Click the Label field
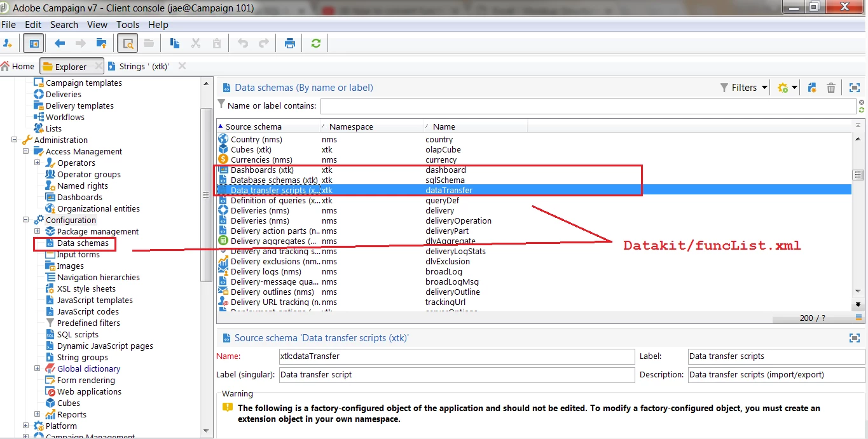The width and height of the screenshot is (868, 439). point(776,356)
